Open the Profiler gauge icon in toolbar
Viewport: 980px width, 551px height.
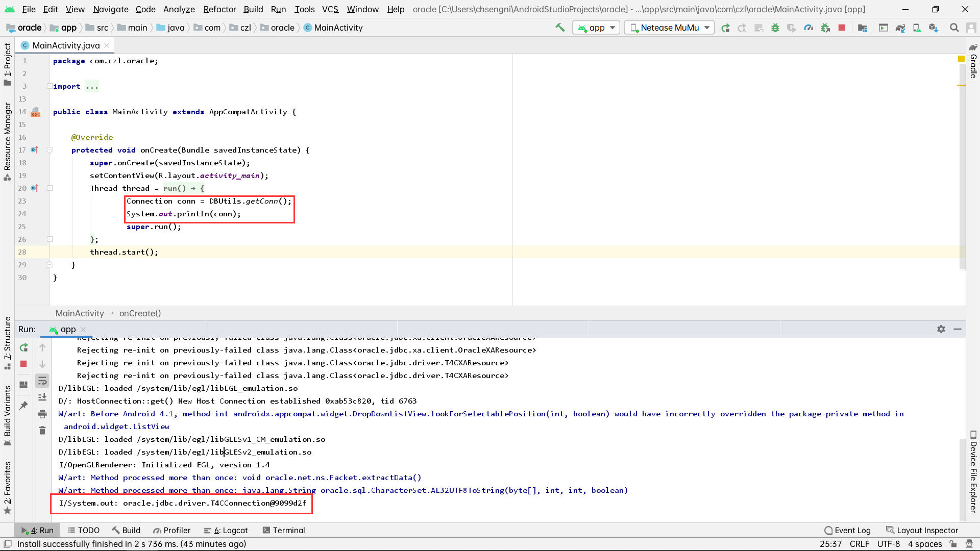808,28
